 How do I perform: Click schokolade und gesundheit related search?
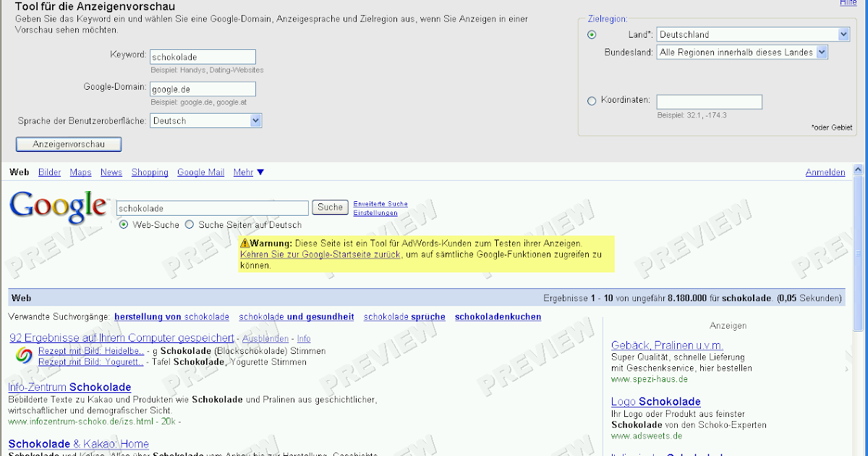[x=297, y=317]
